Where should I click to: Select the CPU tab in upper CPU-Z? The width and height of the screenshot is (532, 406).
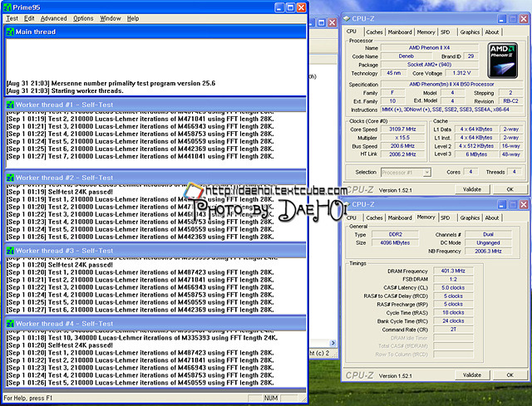tap(352, 32)
